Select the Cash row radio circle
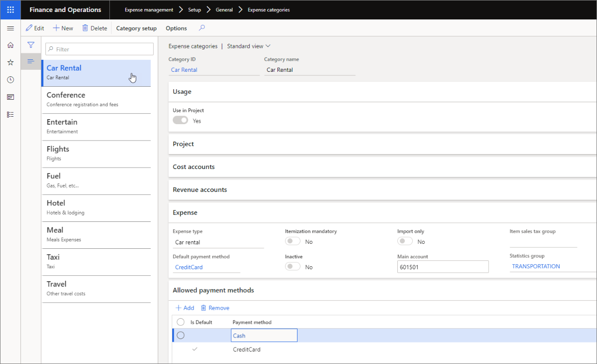 pos(181,336)
